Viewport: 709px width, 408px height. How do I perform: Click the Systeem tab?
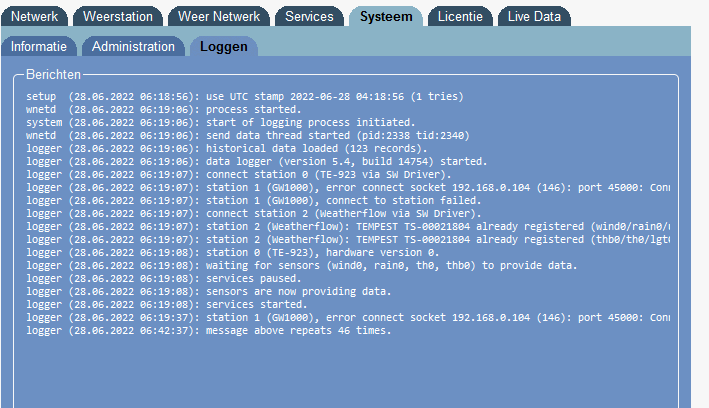(385, 16)
